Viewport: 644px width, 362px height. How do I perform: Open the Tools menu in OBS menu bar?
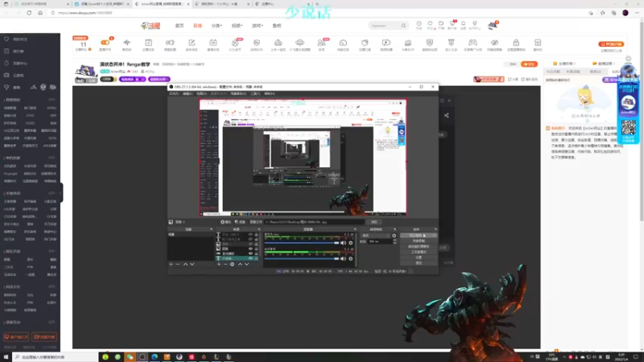tap(255, 93)
